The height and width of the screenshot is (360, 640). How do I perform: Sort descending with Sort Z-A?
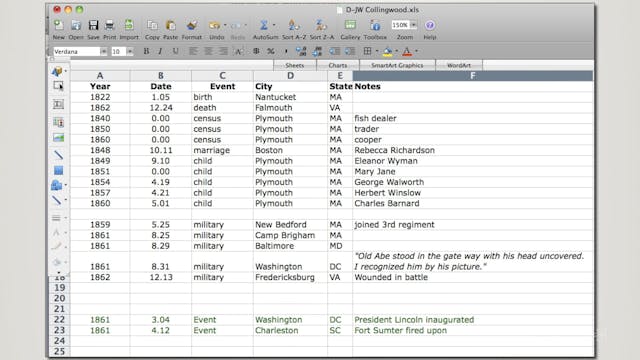coord(321,25)
